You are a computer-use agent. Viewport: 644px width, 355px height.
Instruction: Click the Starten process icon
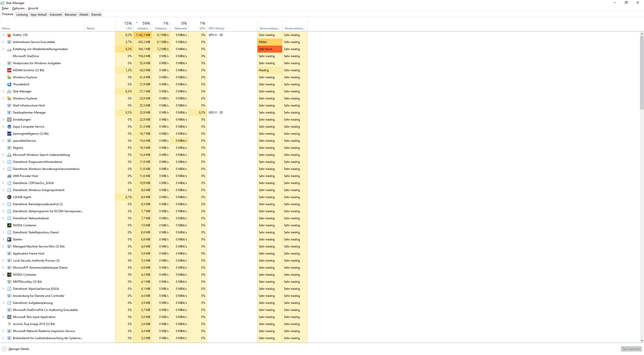[9, 239]
